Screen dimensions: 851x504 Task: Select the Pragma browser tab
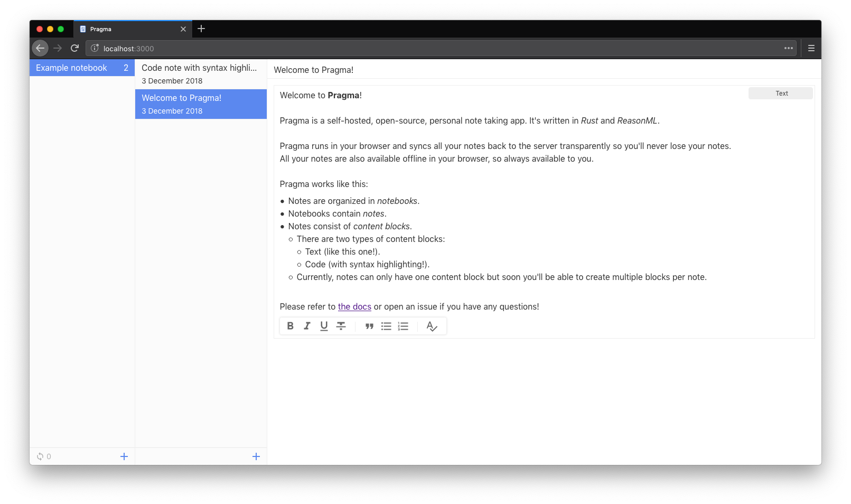coord(133,29)
